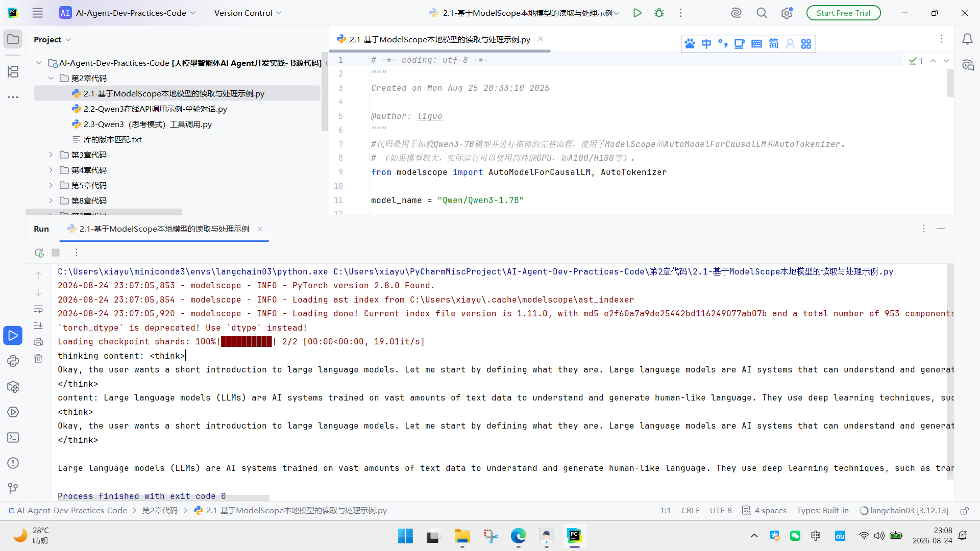Open the Version Control dropdown
This screenshot has width=980, height=551.
(248, 13)
